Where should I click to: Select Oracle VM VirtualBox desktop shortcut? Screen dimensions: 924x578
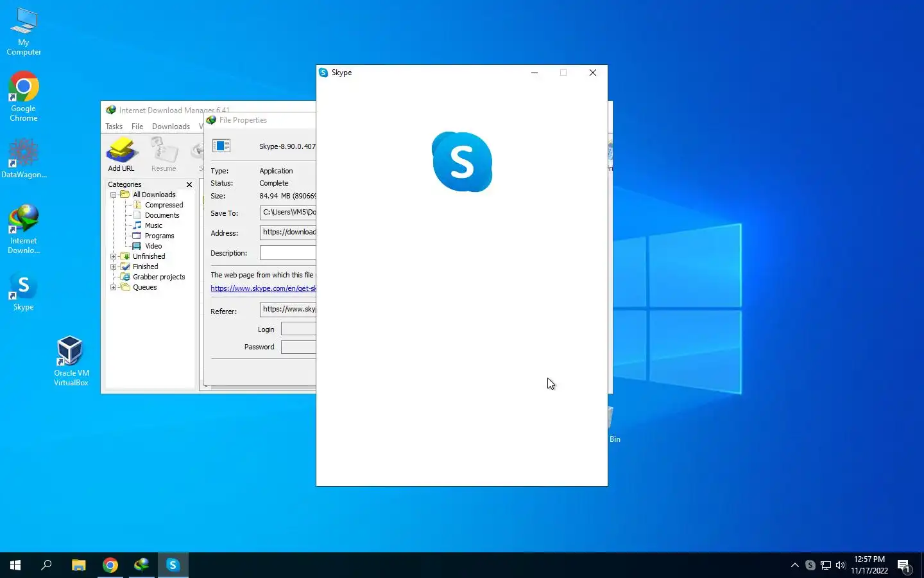71,361
